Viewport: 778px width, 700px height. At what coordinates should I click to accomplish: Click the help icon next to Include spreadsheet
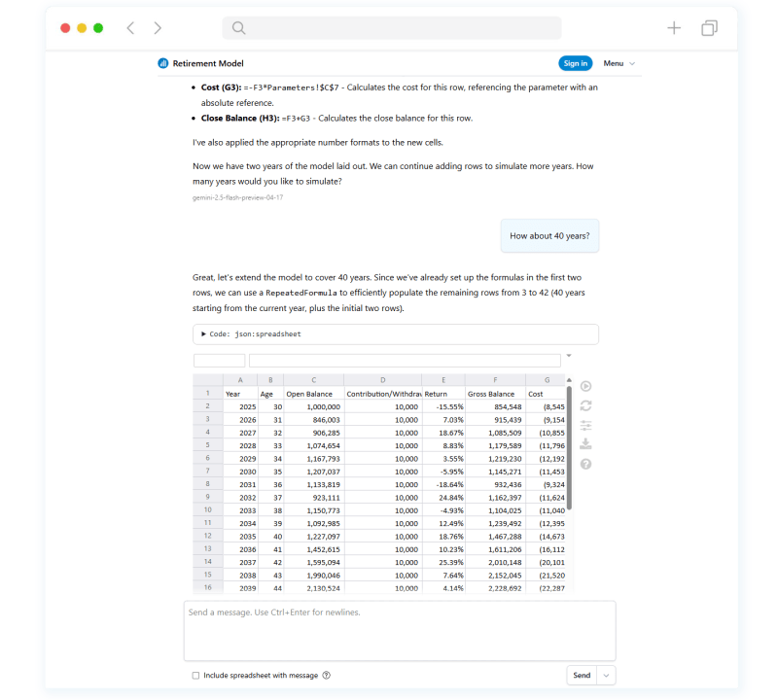(327, 675)
